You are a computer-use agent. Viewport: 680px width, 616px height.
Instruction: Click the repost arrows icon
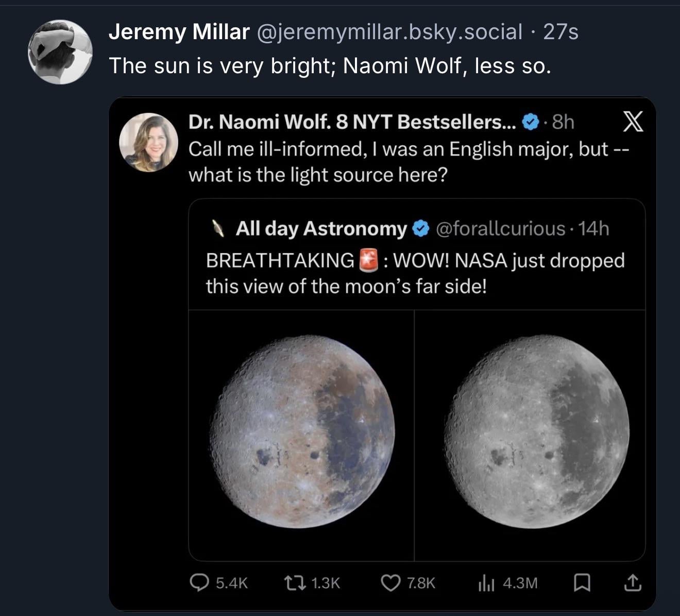[x=294, y=582]
